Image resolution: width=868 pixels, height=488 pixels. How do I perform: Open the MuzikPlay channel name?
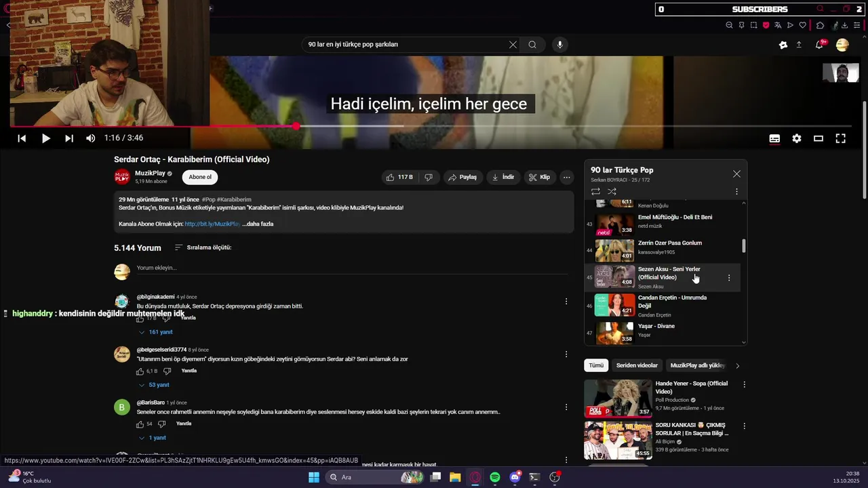tap(150, 174)
